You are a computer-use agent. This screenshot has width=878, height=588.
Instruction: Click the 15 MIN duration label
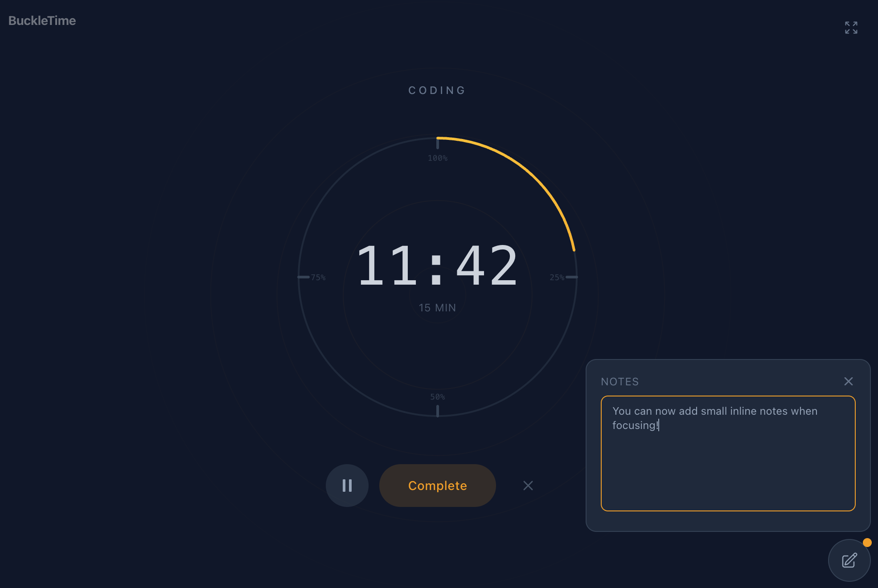(437, 308)
